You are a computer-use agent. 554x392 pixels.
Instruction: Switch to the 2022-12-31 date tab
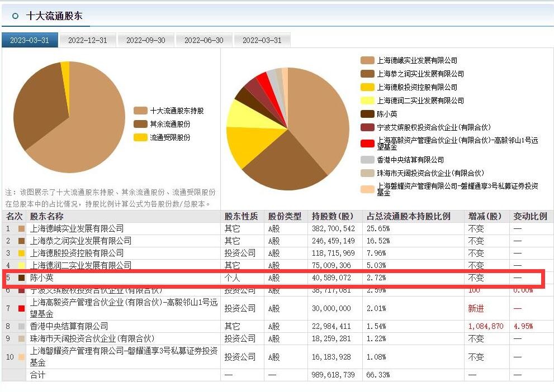tap(87, 41)
